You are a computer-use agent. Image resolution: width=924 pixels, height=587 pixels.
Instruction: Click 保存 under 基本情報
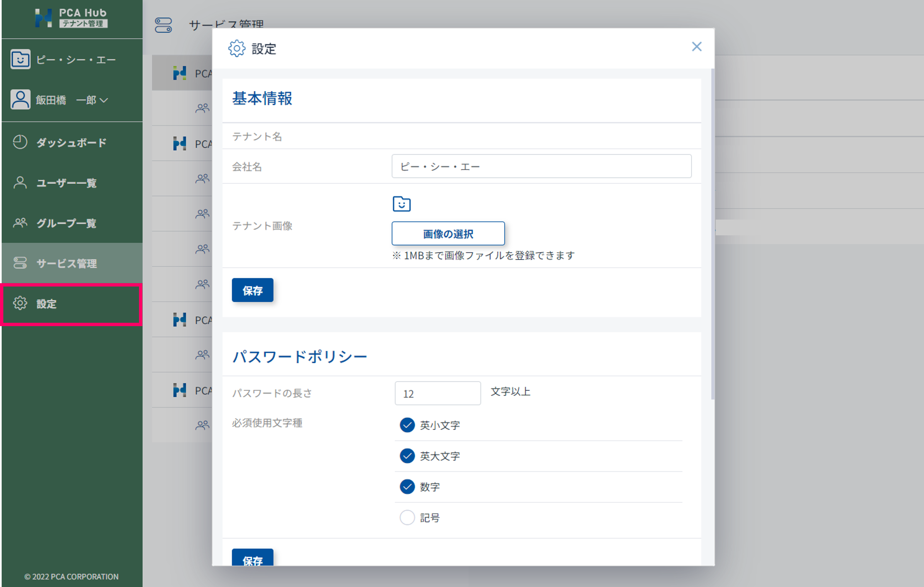[x=252, y=291]
